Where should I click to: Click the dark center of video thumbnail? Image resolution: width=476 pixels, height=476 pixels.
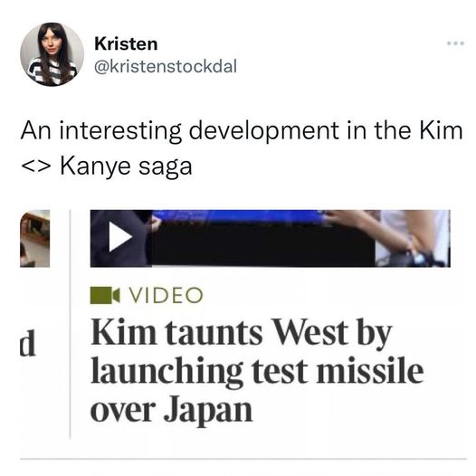[x=262, y=244]
